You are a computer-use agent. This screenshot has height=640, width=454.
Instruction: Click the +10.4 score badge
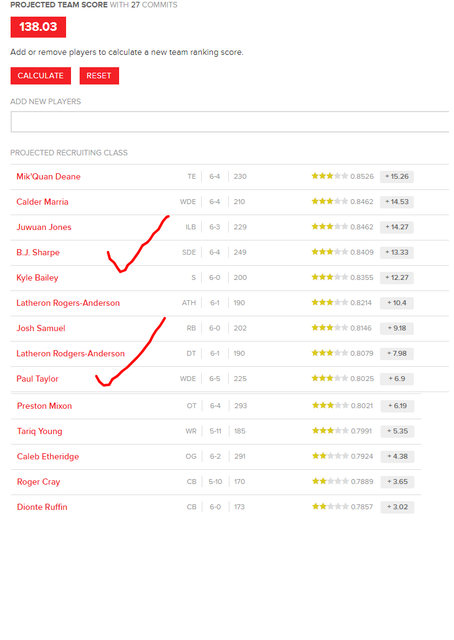pyautogui.click(x=396, y=303)
